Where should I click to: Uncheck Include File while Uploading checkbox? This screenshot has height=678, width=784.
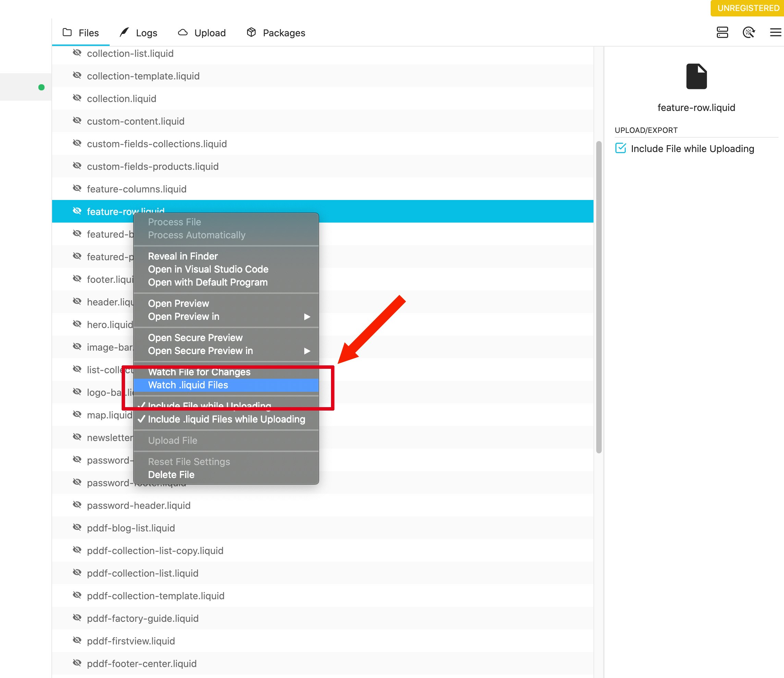621,148
